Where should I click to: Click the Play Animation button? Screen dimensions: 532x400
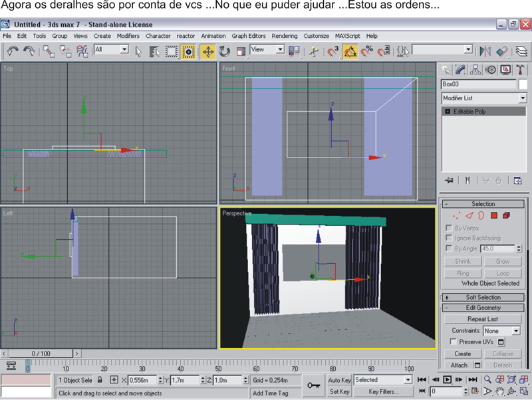[x=447, y=379]
